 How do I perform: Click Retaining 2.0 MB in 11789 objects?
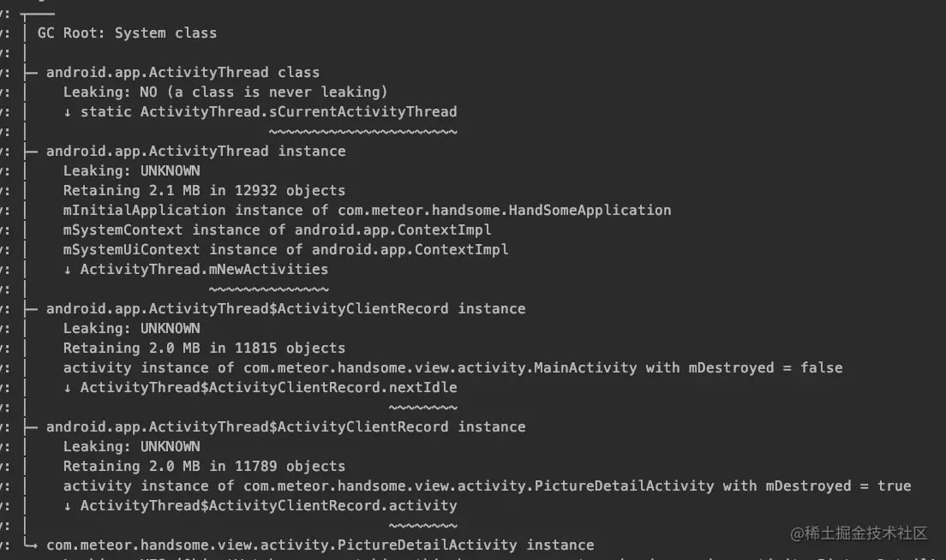205,467
